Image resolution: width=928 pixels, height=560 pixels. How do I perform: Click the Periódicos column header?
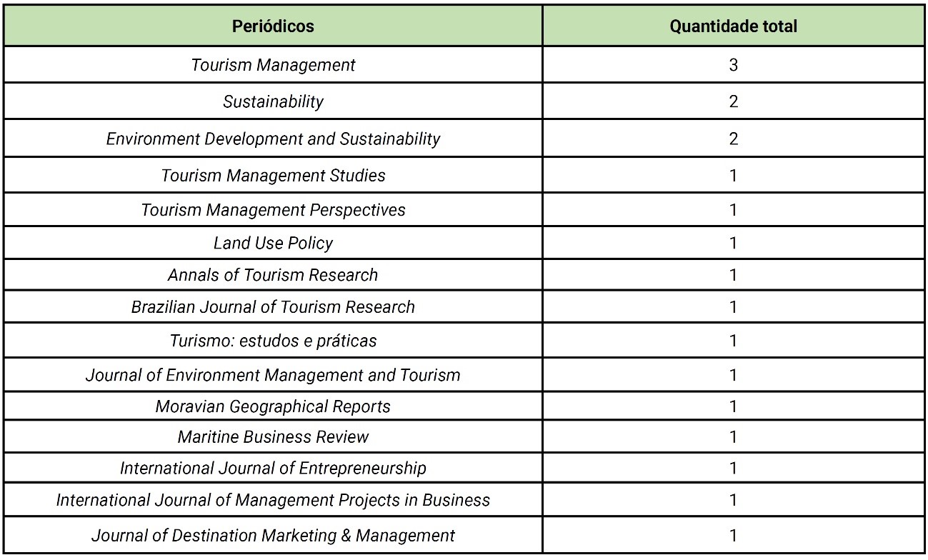tap(273, 26)
